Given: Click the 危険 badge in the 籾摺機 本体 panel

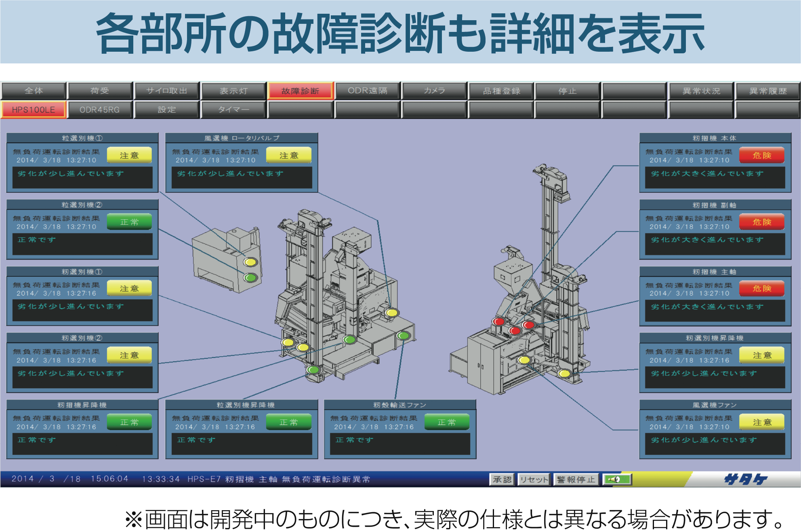Looking at the screenshot, I should coord(762,155).
